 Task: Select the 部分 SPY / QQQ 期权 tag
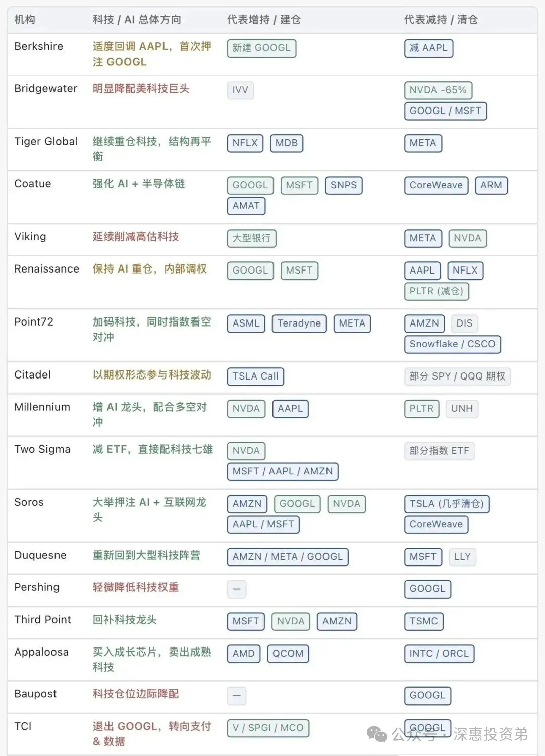coord(457,376)
